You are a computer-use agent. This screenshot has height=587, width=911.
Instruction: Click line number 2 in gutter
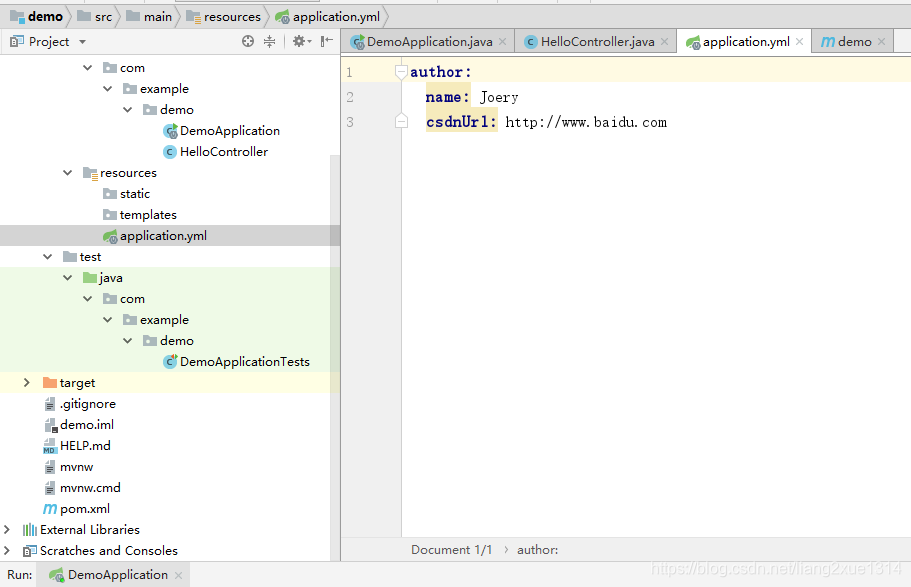pyautogui.click(x=350, y=97)
